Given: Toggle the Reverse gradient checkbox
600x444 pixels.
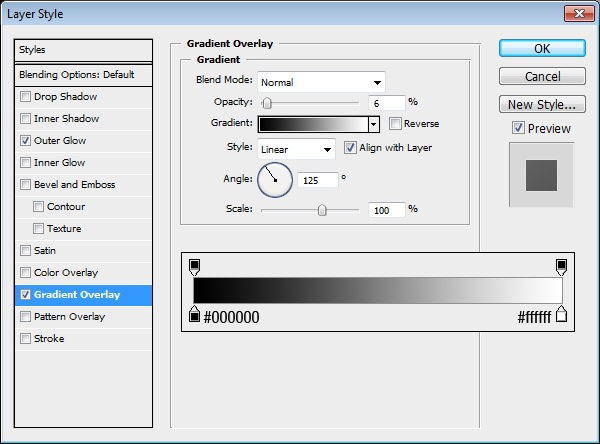Looking at the screenshot, I should [395, 124].
